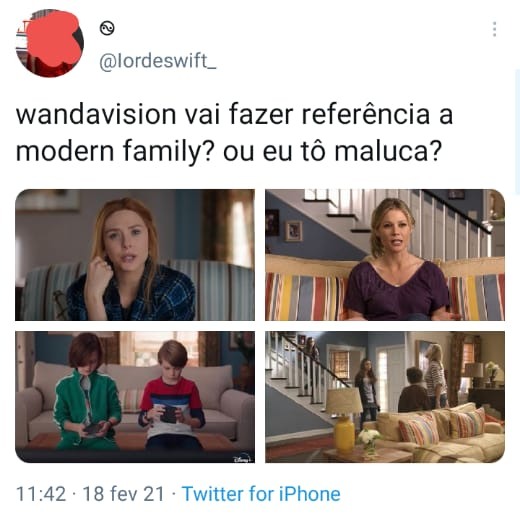Click the word 'maluca?' in the tweet

click(388, 151)
